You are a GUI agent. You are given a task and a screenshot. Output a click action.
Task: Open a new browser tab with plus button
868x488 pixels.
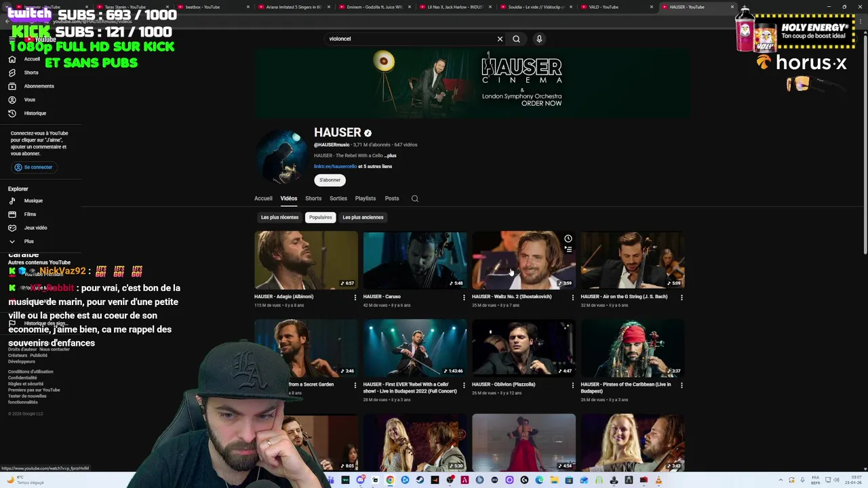click(745, 7)
